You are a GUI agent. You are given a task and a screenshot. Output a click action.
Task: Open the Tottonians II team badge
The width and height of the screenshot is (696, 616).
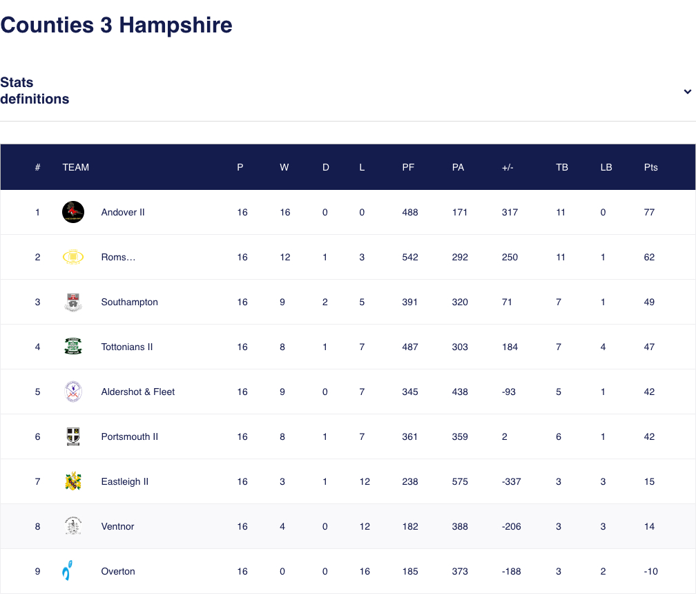[73, 347]
